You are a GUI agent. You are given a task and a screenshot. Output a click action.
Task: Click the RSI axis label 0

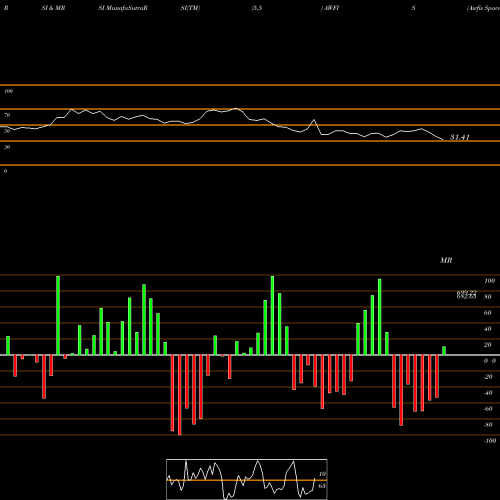(5, 171)
